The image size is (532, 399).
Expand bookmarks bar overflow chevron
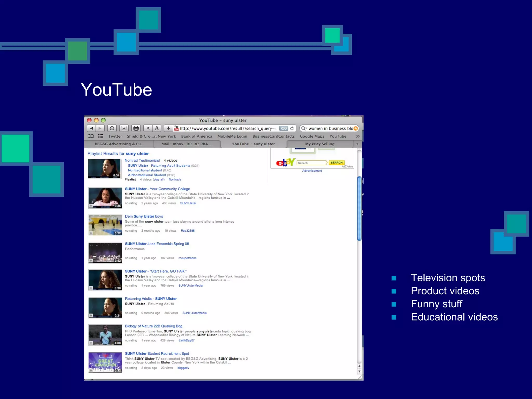click(x=358, y=136)
